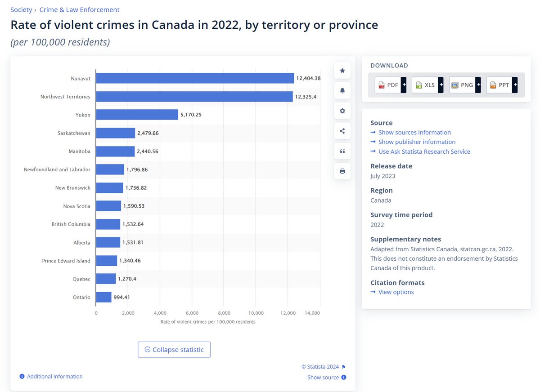Click the Prince Edward Island label
The height and width of the screenshot is (392, 540).
[66, 261]
